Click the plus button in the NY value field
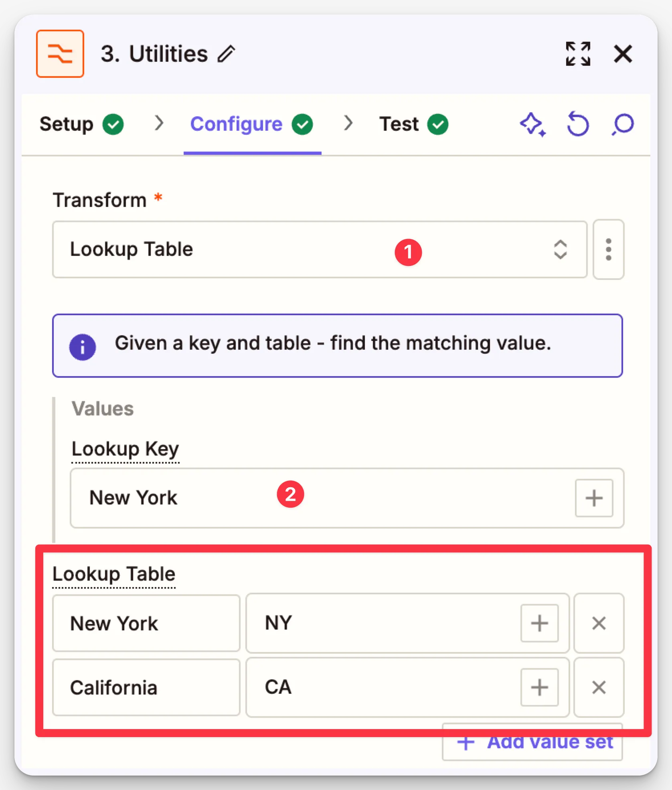The height and width of the screenshot is (790, 672). [539, 623]
